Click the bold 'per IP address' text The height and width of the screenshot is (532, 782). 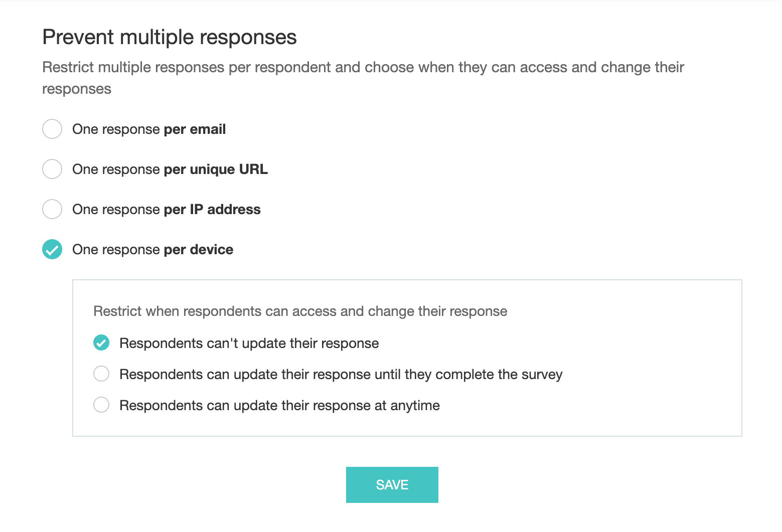tap(212, 210)
